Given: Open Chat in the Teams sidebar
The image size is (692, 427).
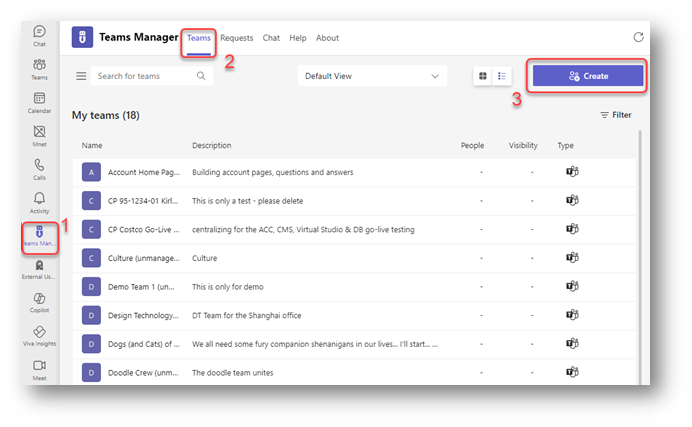Looking at the screenshot, I should (39, 35).
